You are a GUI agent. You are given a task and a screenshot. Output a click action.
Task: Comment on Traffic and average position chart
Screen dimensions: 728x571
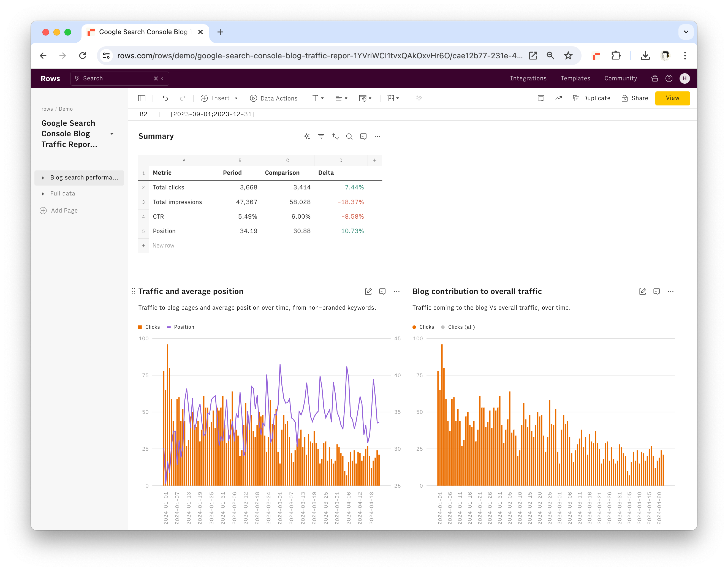coord(382,292)
